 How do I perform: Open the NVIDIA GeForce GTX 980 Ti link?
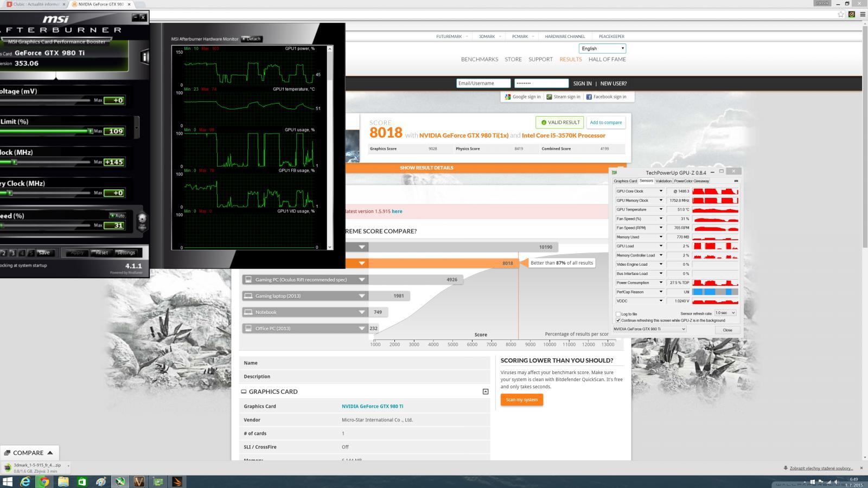[372, 406]
